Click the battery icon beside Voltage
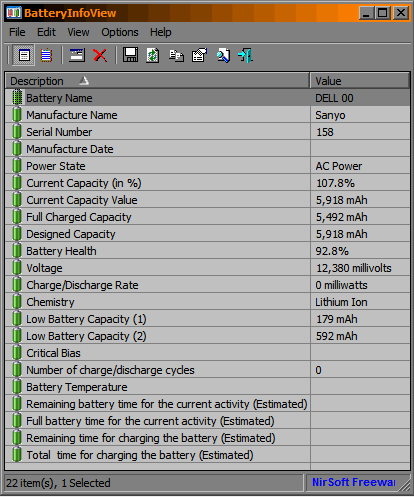 tap(17, 268)
